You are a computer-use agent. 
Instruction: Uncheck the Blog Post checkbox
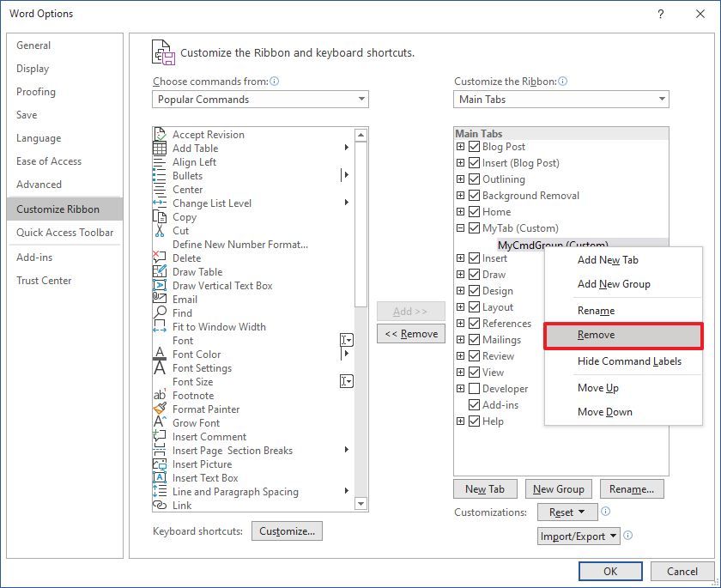tap(474, 147)
